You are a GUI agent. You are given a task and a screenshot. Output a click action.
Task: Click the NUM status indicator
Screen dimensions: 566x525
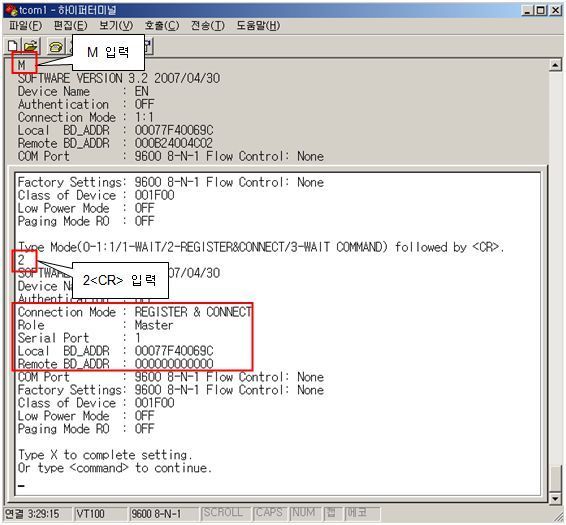click(x=304, y=513)
